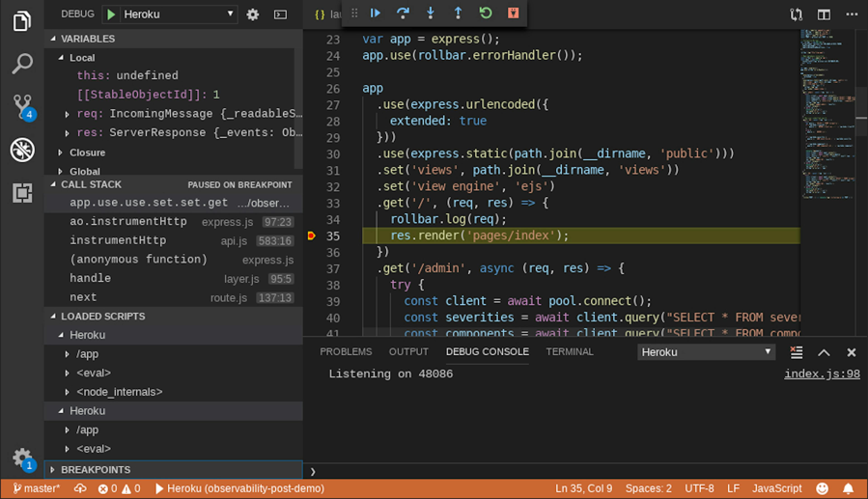This screenshot has width=868, height=499.
Task: Open the Explorer files view
Action: tap(22, 21)
